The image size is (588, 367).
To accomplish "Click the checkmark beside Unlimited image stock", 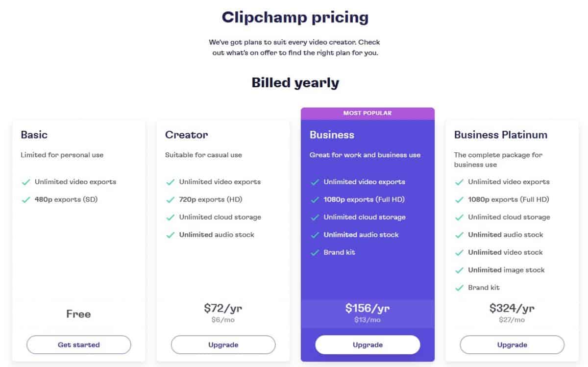I will click(x=459, y=270).
